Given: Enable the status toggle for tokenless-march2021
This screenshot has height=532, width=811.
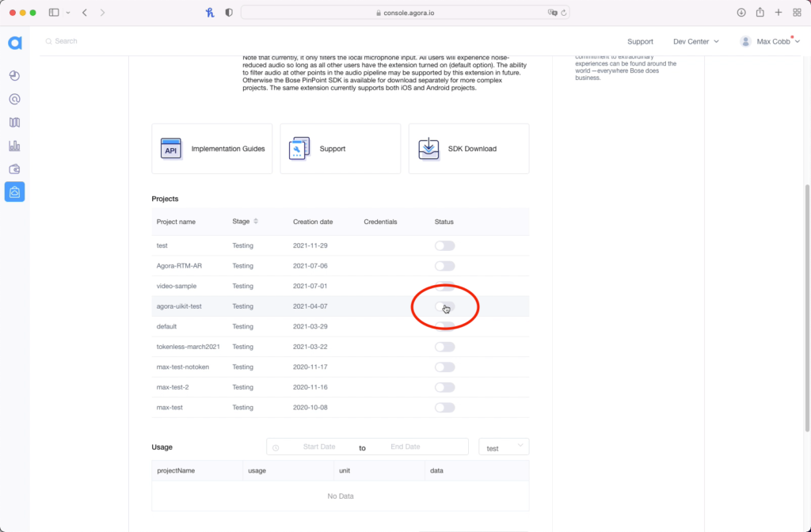Looking at the screenshot, I should click(445, 347).
